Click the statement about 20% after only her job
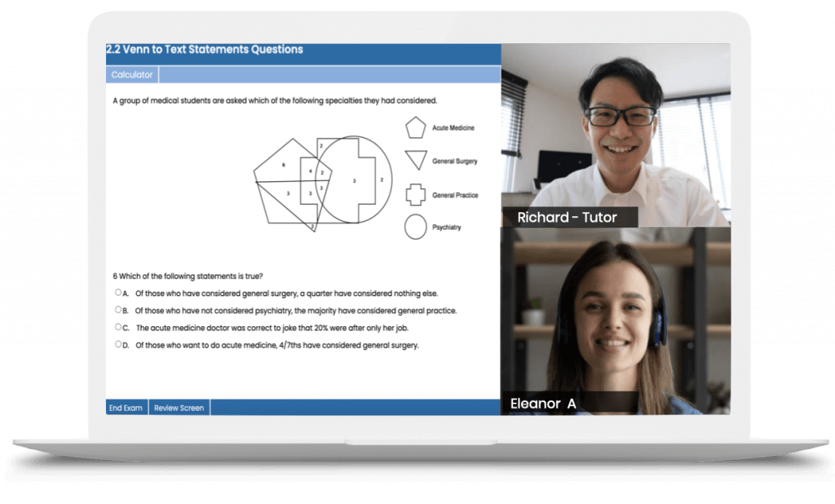835x504 pixels. click(x=272, y=328)
